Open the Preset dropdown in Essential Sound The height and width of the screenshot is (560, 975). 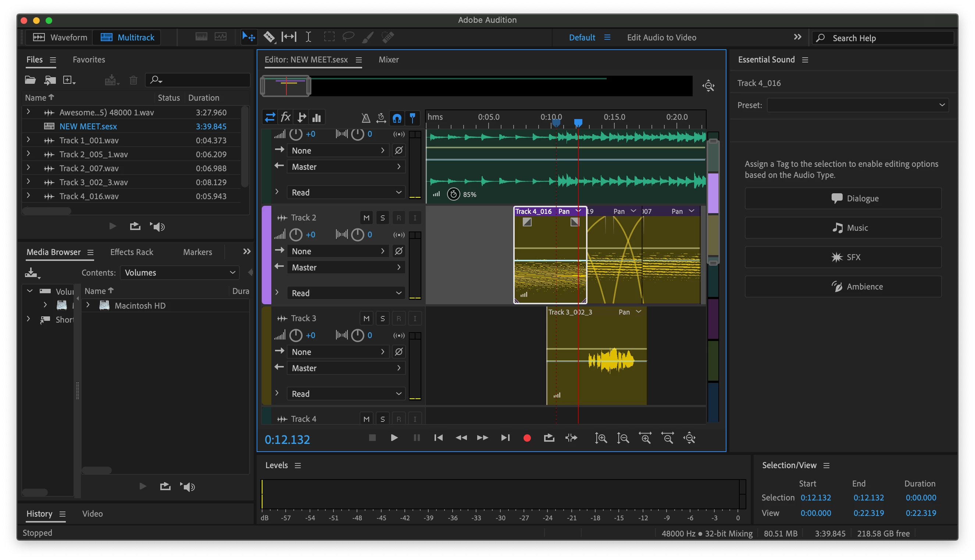click(x=857, y=105)
